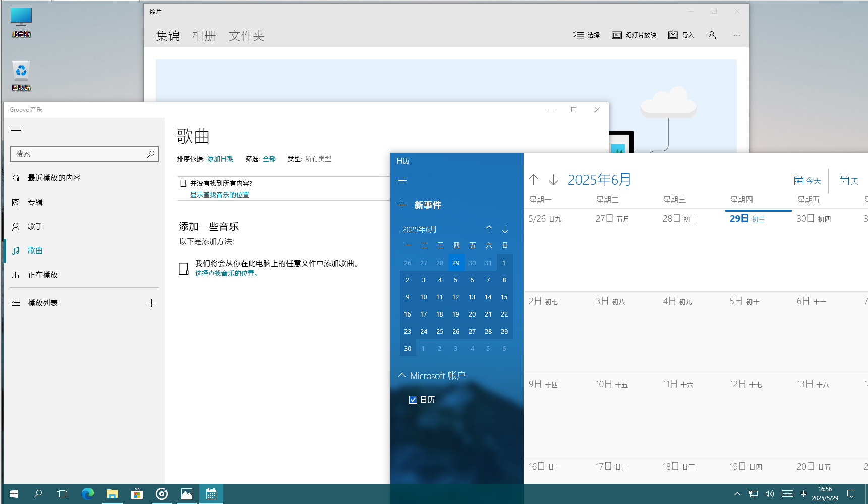
Task: Click the 显示查找音乐的位置 link
Action: 219,195
